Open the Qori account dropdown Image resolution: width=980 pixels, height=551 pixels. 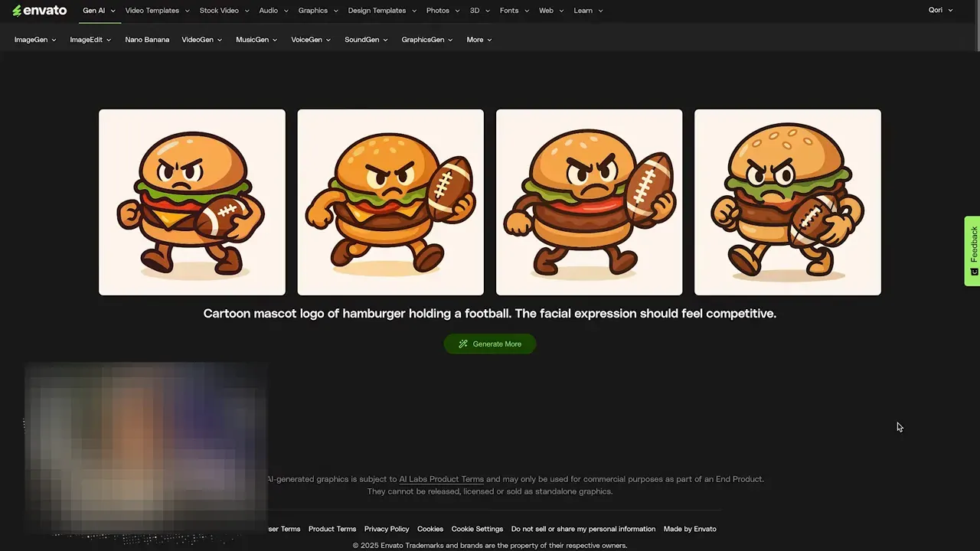tap(940, 10)
